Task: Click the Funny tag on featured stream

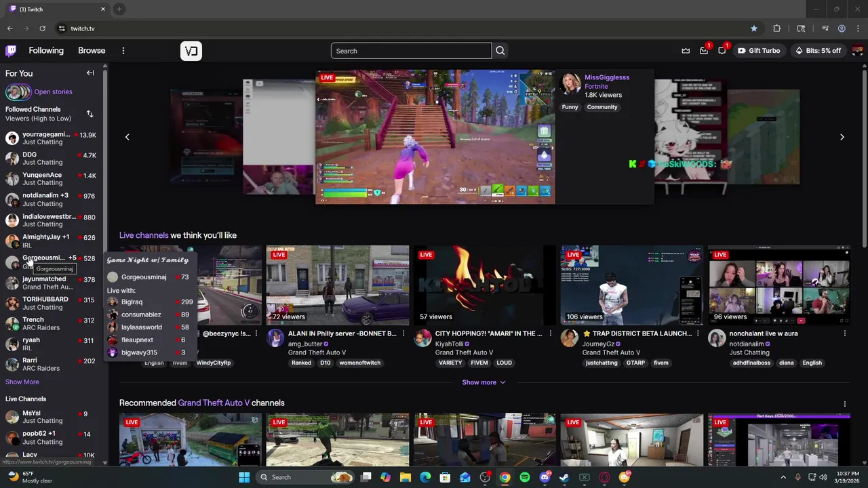Action: pyautogui.click(x=570, y=107)
